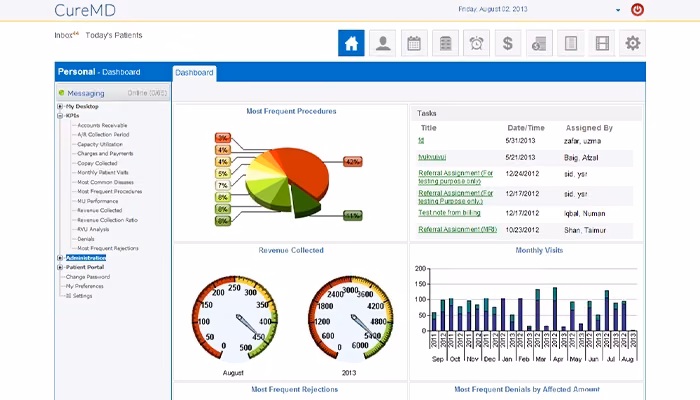Select A/R Collection Period KPI
This screenshot has height=400, width=700.
(x=103, y=134)
